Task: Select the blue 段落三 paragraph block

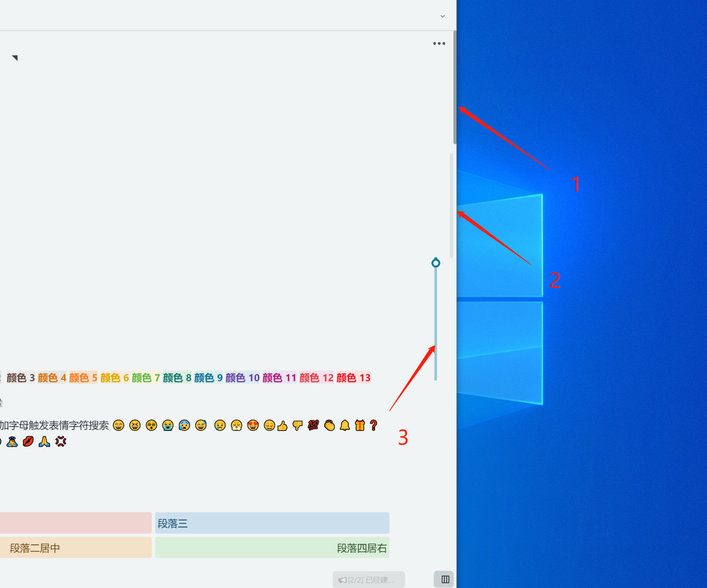Action: [x=272, y=523]
